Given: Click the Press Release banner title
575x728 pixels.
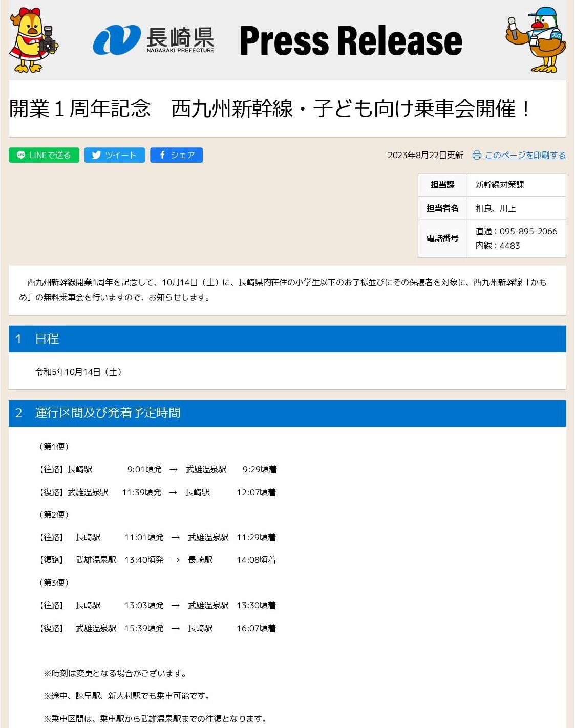Looking at the screenshot, I should (351, 40).
